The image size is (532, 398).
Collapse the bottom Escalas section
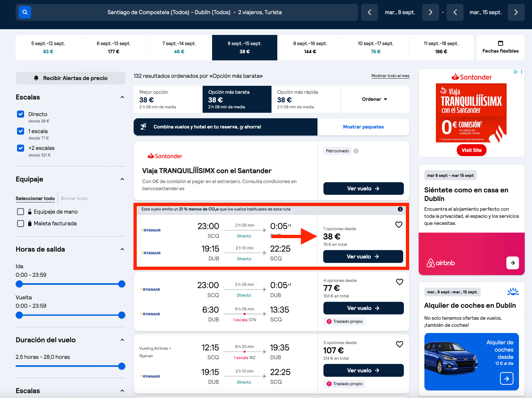pyautogui.click(x=122, y=391)
